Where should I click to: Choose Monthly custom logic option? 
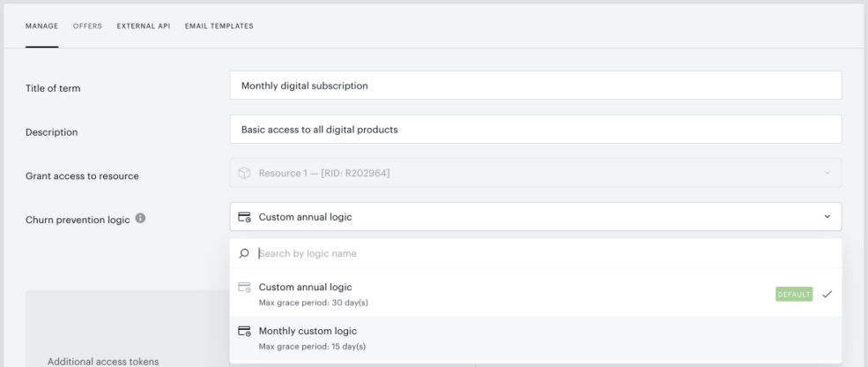coord(535,338)
